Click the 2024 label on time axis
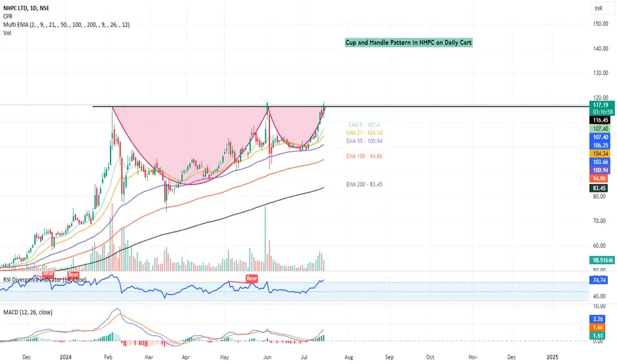Viewport: 617px width, 364px height. pos(66,357)
